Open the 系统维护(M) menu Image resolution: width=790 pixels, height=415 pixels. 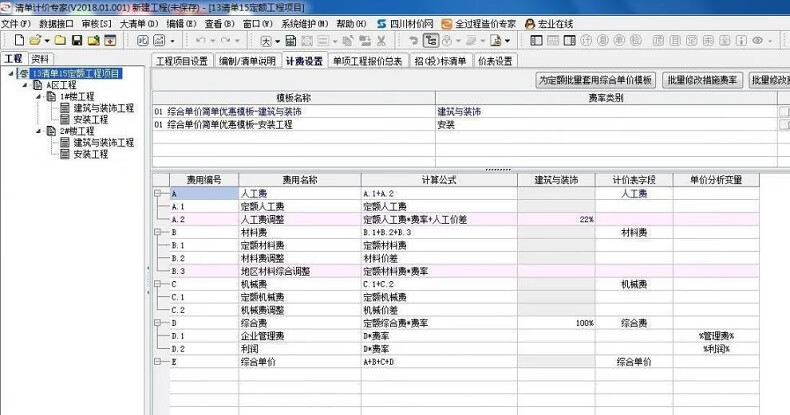tap(304, 24)
